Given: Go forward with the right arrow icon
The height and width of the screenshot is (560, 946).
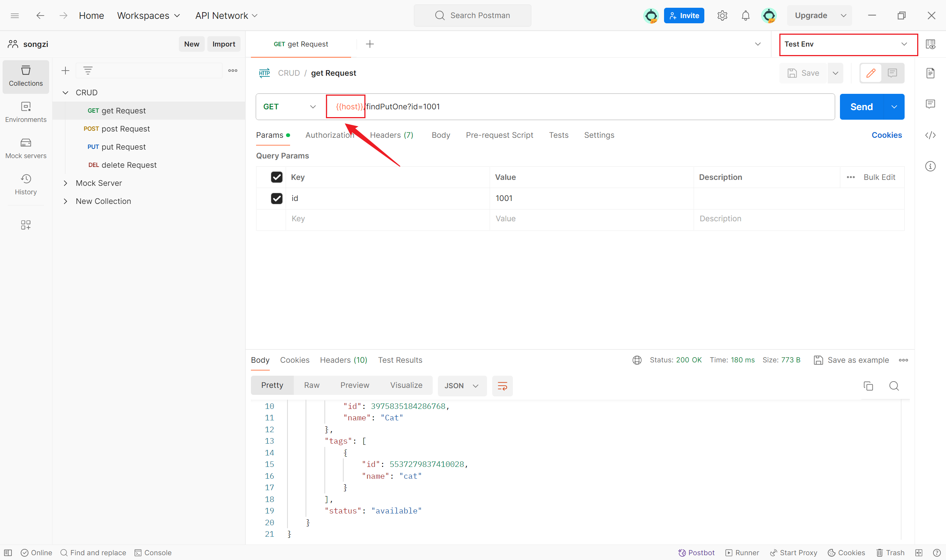Looking at the screenshot, I should 64,16.
